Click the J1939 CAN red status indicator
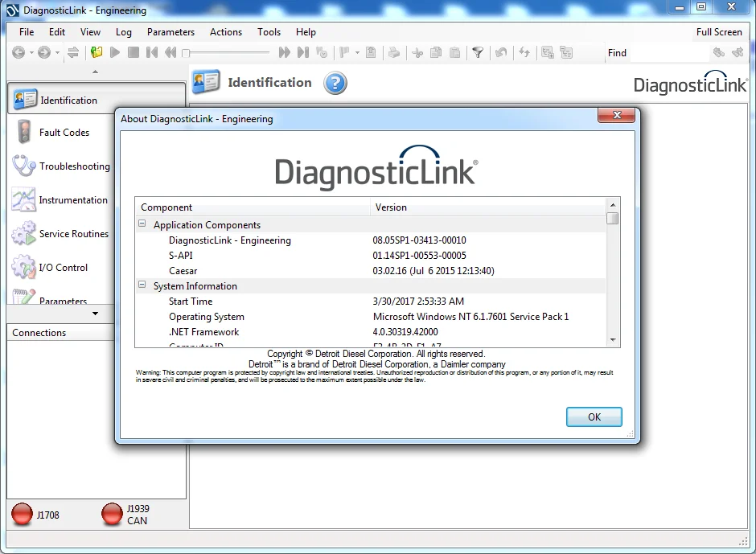 point(112,514)
